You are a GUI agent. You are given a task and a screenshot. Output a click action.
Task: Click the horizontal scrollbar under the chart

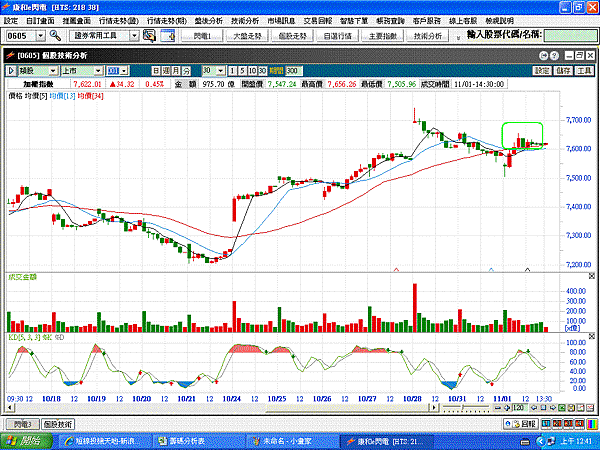pyautogui.click(x=220, y=408)
